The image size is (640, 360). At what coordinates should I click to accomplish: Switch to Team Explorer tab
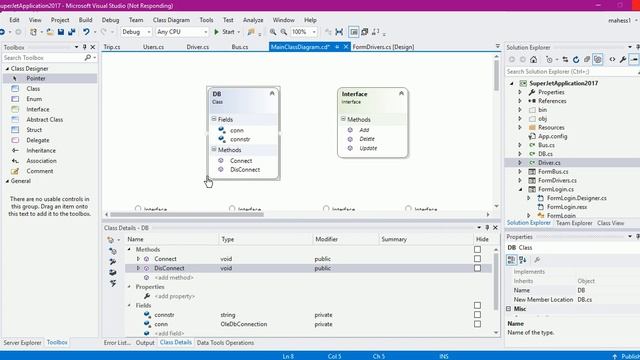(574, 223)
